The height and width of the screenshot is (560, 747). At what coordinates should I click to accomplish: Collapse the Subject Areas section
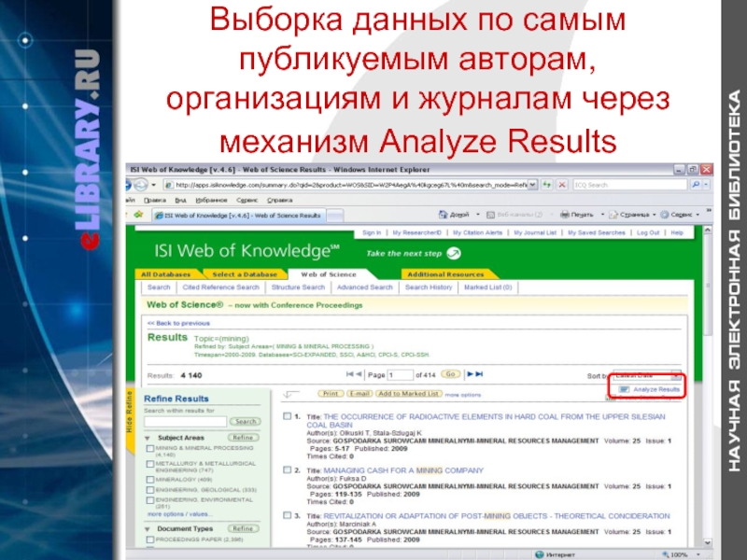click(x=148, y=438)
